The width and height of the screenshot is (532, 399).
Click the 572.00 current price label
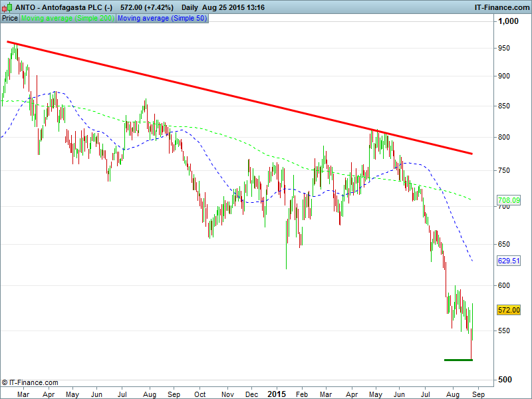tap(509, 310)
